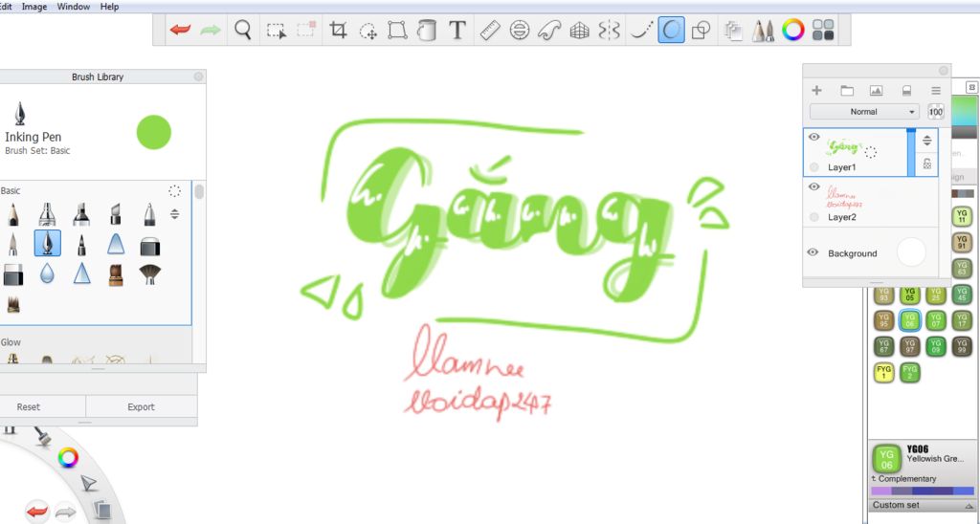Viewport: 980px width, 524px height.
Task: Toggle the radio circle beside Layer2
Action: click(813, 217)
